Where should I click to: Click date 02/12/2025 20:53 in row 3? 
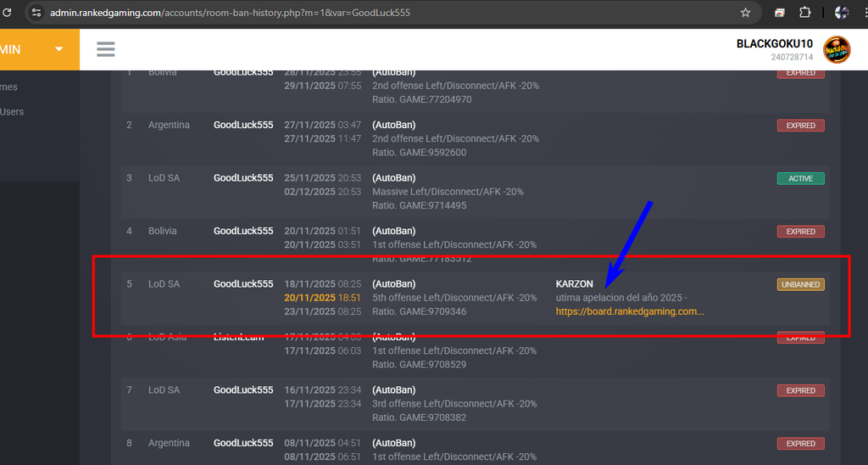pyautogui.click(x=322, y=192)
